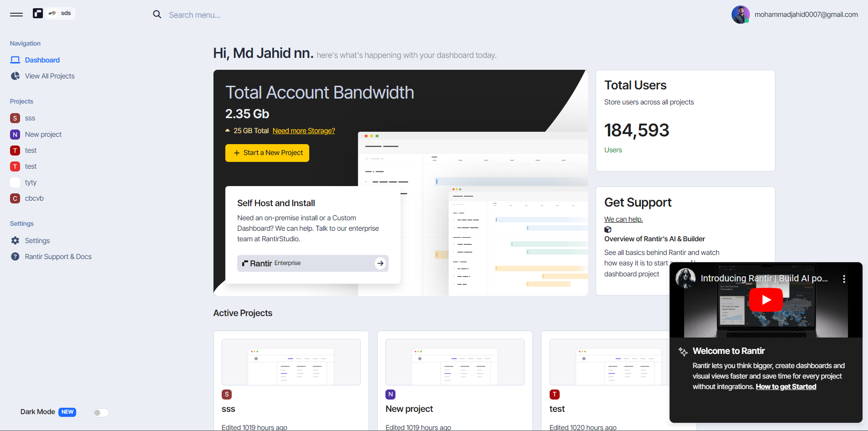Click the New project N badge in sidebar

15,135
